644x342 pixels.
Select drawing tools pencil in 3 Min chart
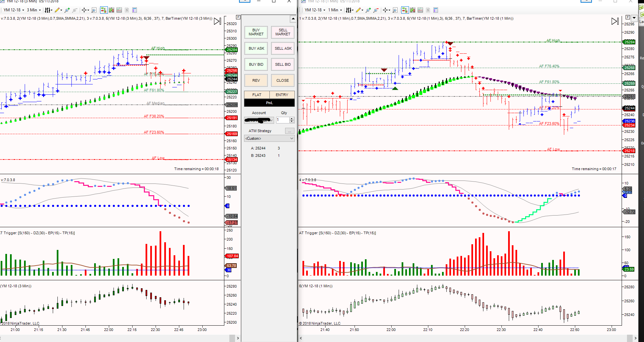tap(57, 10)
